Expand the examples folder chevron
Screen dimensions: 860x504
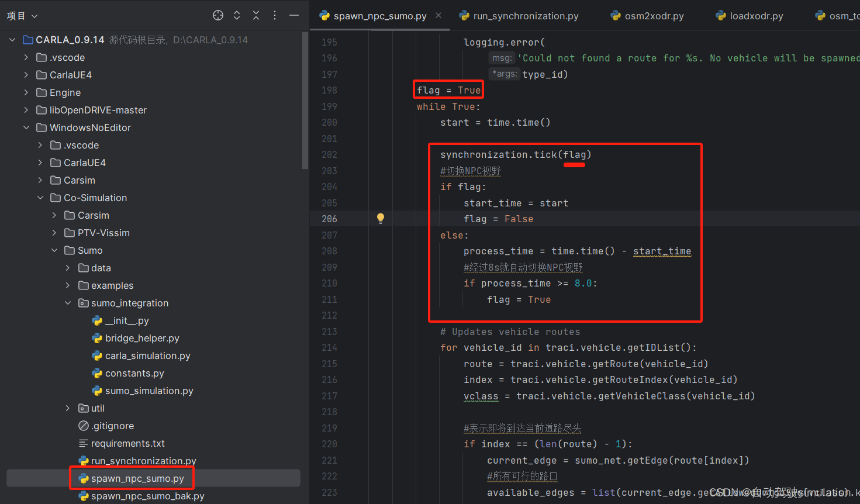click(68, 285)
